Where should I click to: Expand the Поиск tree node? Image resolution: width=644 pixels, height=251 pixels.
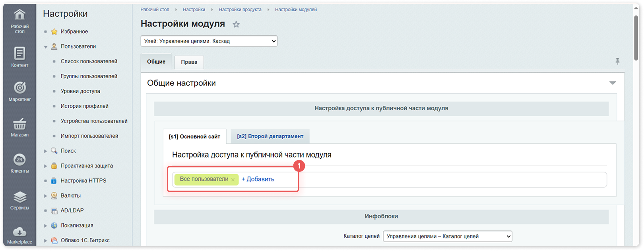pos(46,151)
